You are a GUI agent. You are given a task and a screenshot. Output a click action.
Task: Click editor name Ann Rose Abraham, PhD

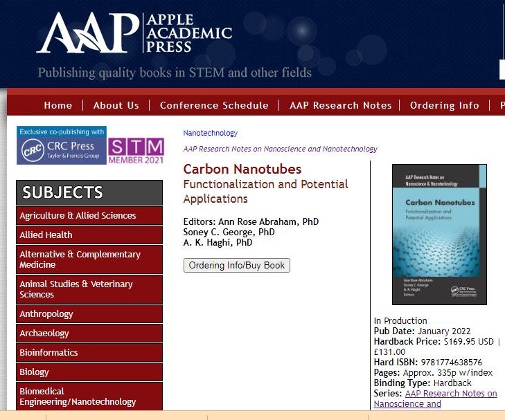(x=269, y=221)
